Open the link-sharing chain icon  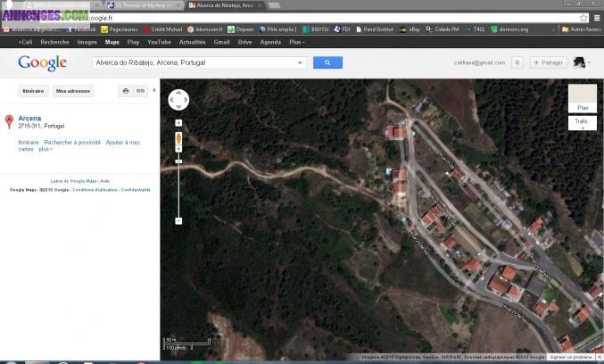click(x=140, y=91)
